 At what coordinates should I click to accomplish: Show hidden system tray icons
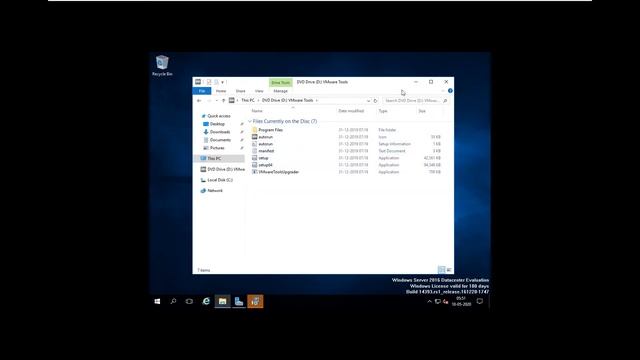point(429,302)
